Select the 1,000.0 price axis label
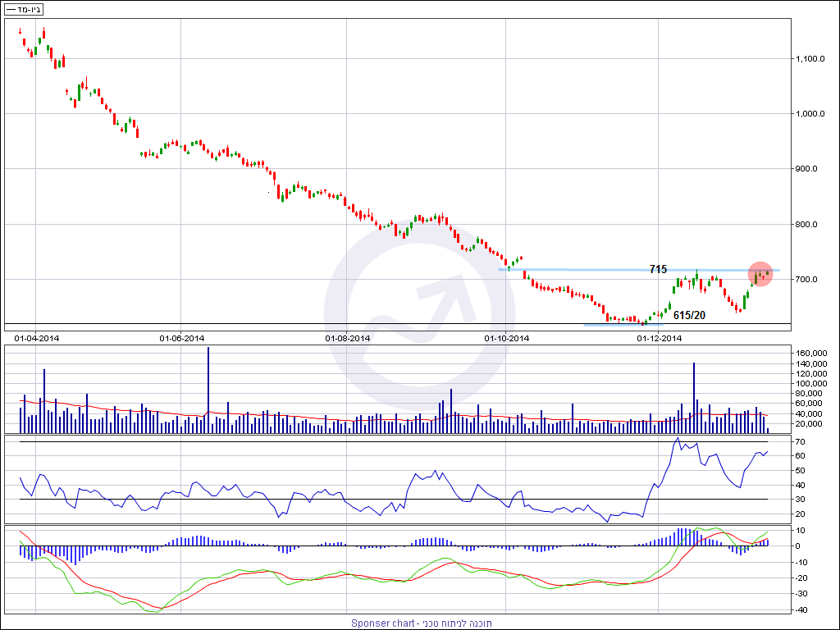 (x=810, y=113)
